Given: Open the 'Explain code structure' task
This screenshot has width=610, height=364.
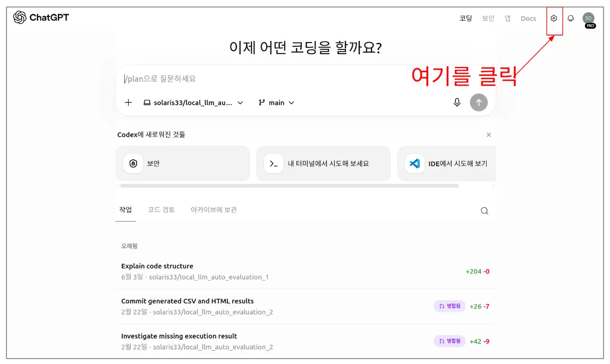Looking at the screenshot, I should (x=306, y=272).
